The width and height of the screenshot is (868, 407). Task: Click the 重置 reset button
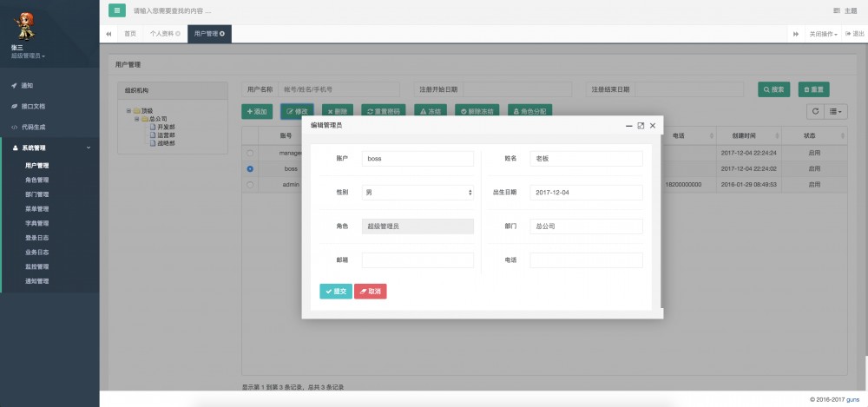814,89
